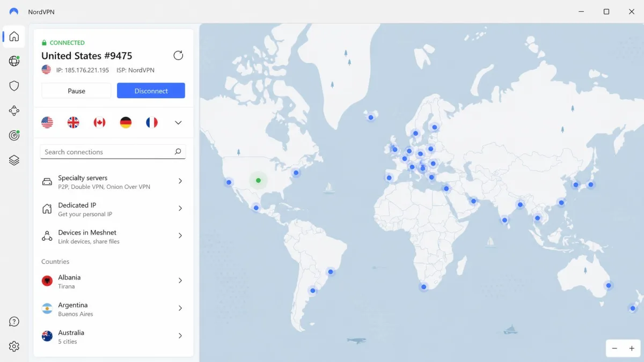Zoom out the map
The image size is (644, 362).
click(614, 348)
